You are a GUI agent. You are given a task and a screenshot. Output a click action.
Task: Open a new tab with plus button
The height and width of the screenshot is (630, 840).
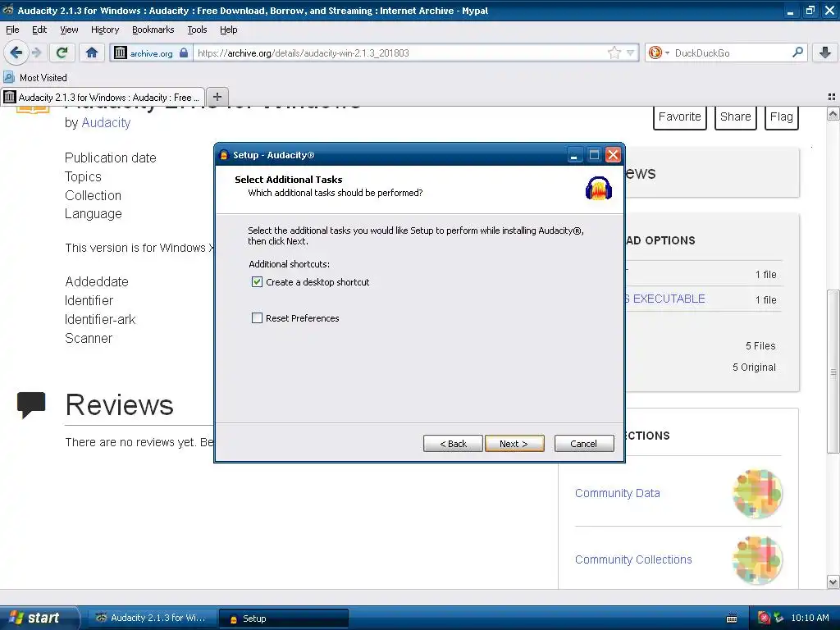pyautogui.click(x=217, y=97)
